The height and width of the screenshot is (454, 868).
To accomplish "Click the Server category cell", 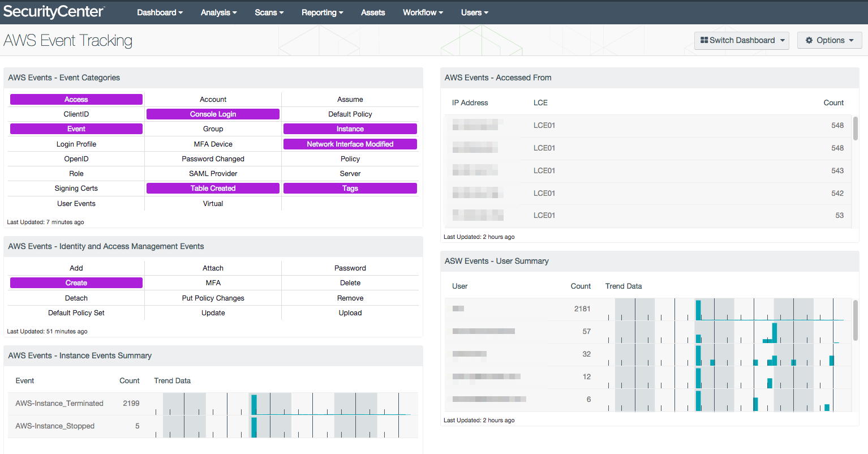I will tap(350, 174).
